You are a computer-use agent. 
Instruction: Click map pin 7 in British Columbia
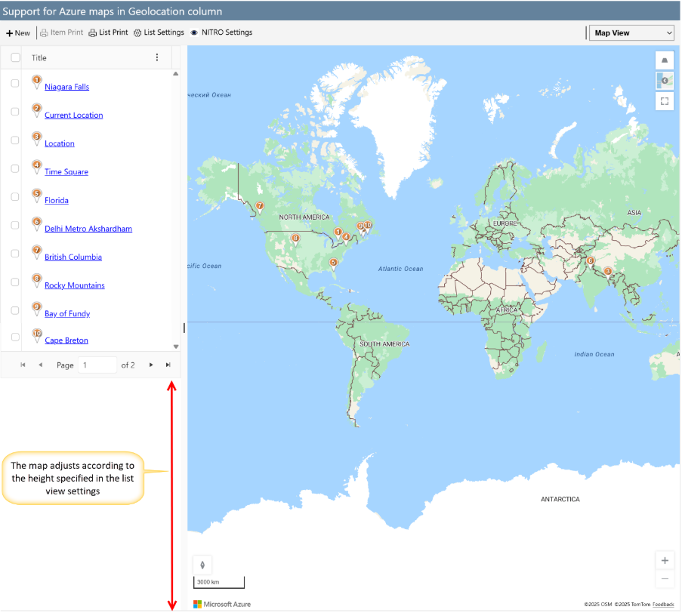coord(260,207)
